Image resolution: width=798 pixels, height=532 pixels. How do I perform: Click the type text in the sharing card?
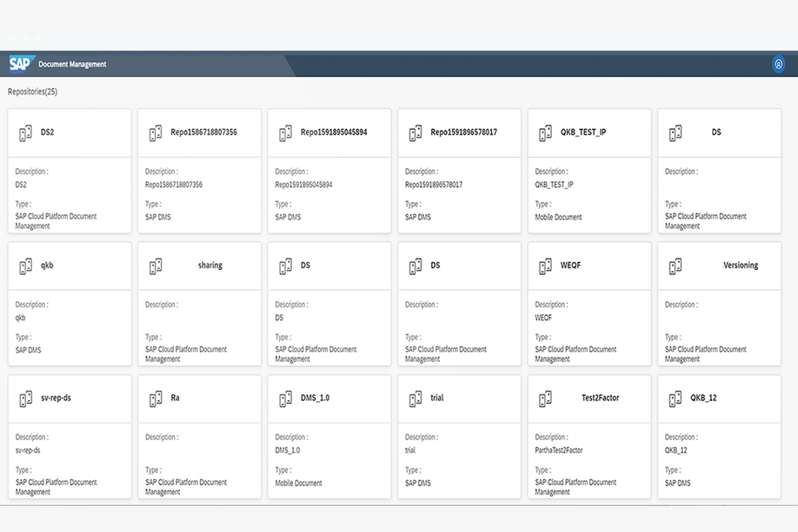point(186,354)
